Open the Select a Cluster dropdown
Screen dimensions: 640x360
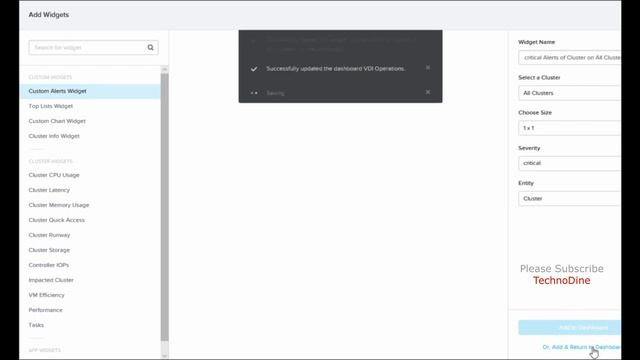tap(569, 93)
